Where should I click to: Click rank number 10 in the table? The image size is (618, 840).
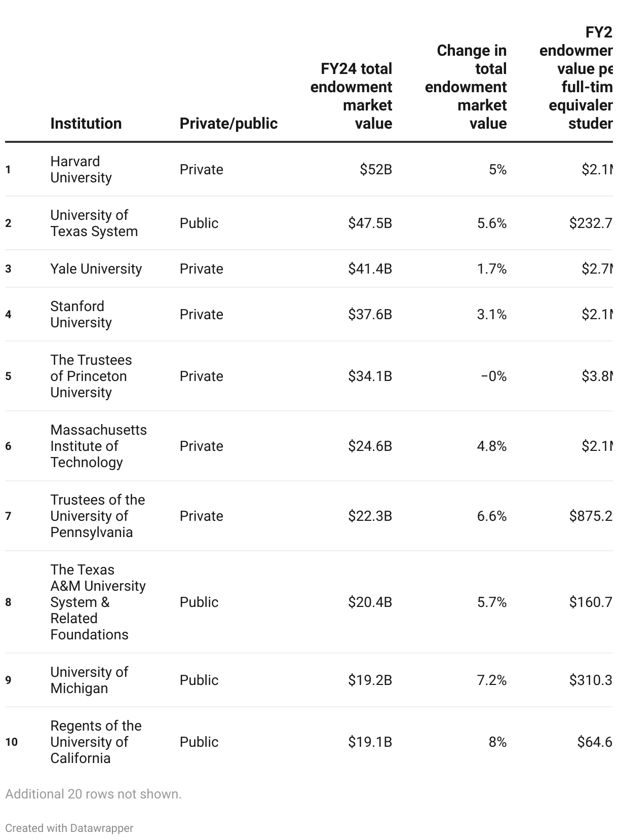click(x=12, y=742)
